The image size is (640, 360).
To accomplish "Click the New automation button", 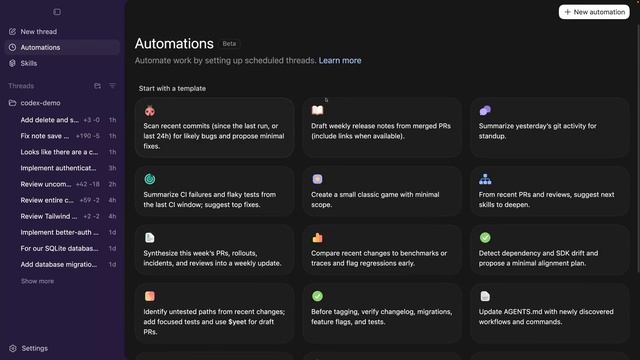I will click(x=594, y=12).
